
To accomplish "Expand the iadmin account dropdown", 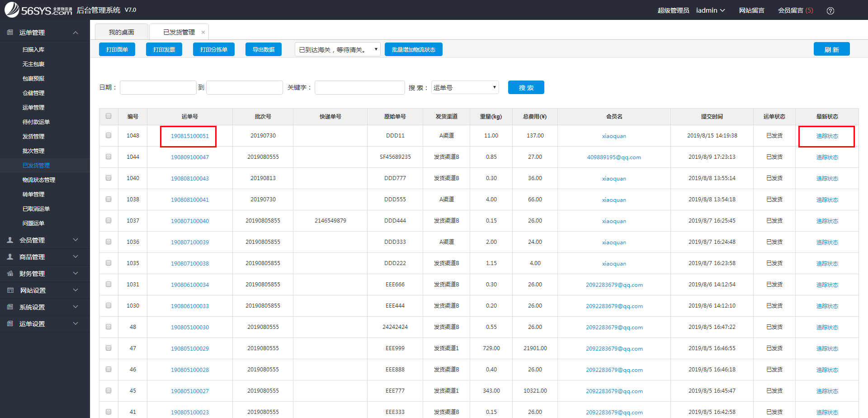I will point(710,10).
